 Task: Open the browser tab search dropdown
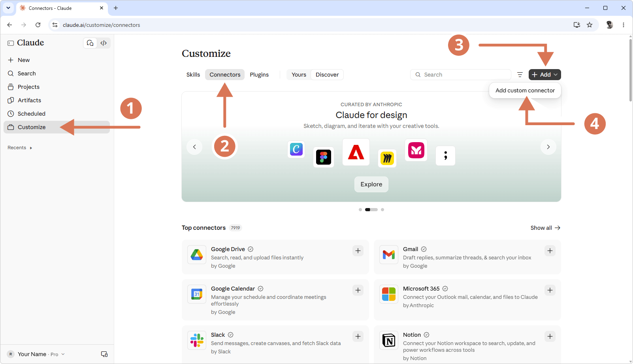(8, 8)
